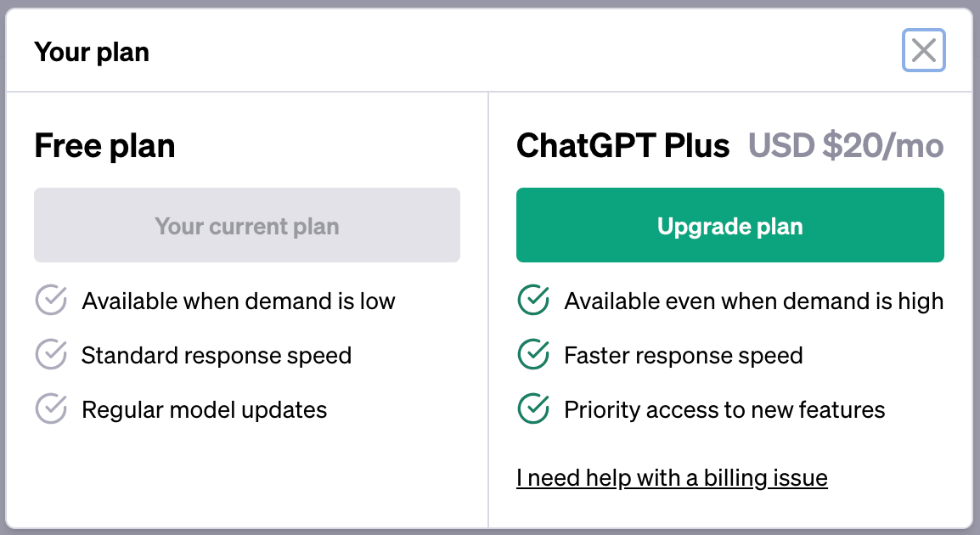Click checkmark icon beside Standard response speed
The width and height of the screenshot is (980, 535).
point(51,355)
